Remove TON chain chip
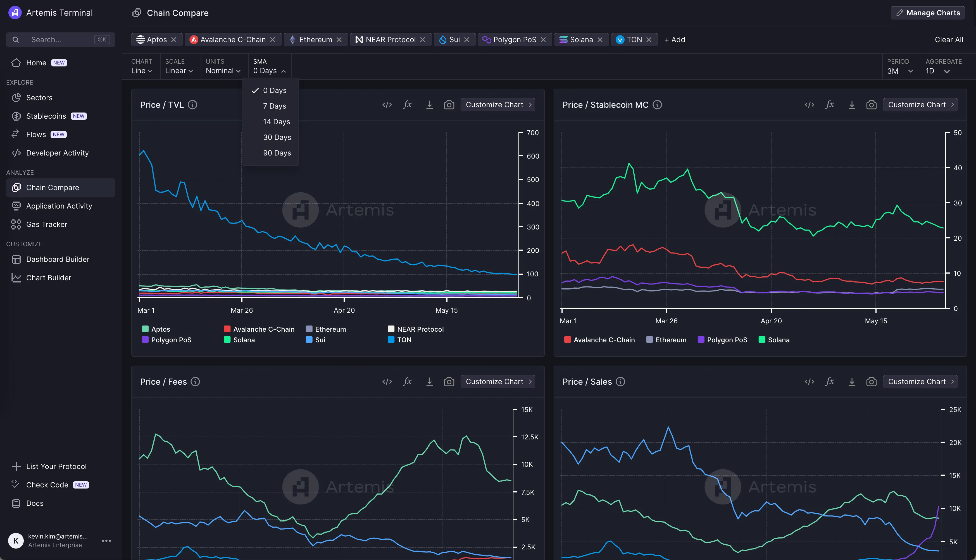Screen dimensions: 976x560 point(649,40)
